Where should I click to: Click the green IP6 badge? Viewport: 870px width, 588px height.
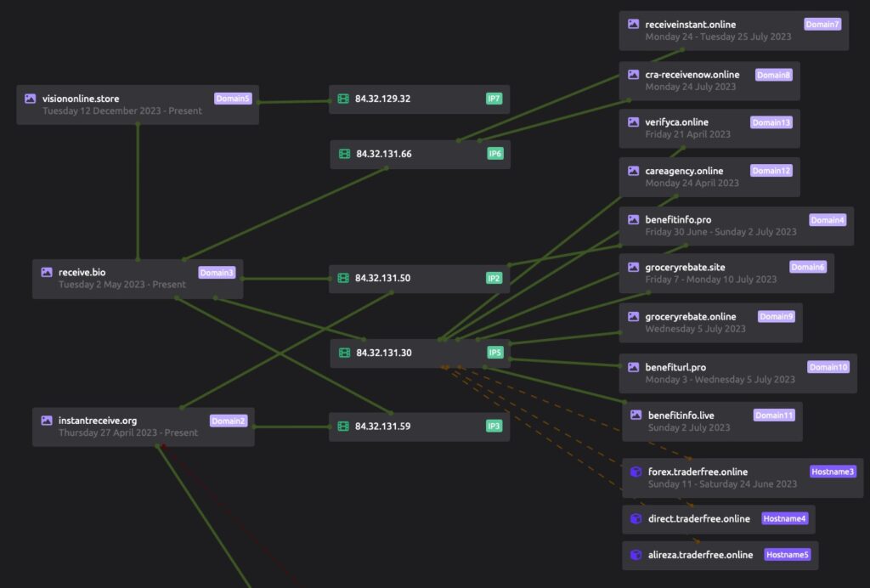[494, 154]
